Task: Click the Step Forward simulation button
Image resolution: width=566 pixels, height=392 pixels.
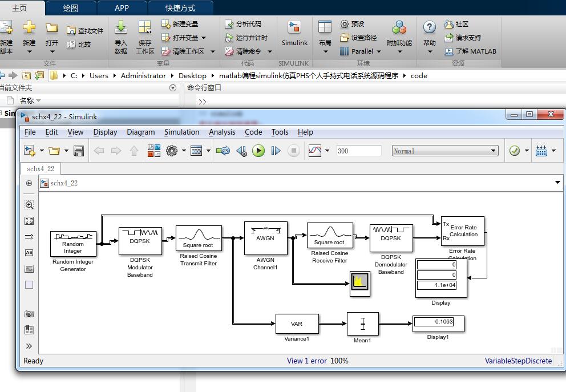Action: [x=276, y=151]
